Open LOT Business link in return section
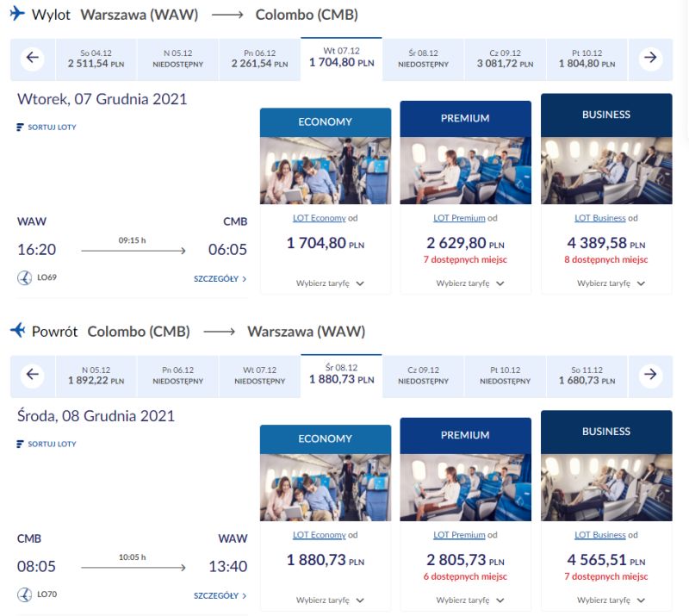The image size is (689, 616). coord(600,535)
